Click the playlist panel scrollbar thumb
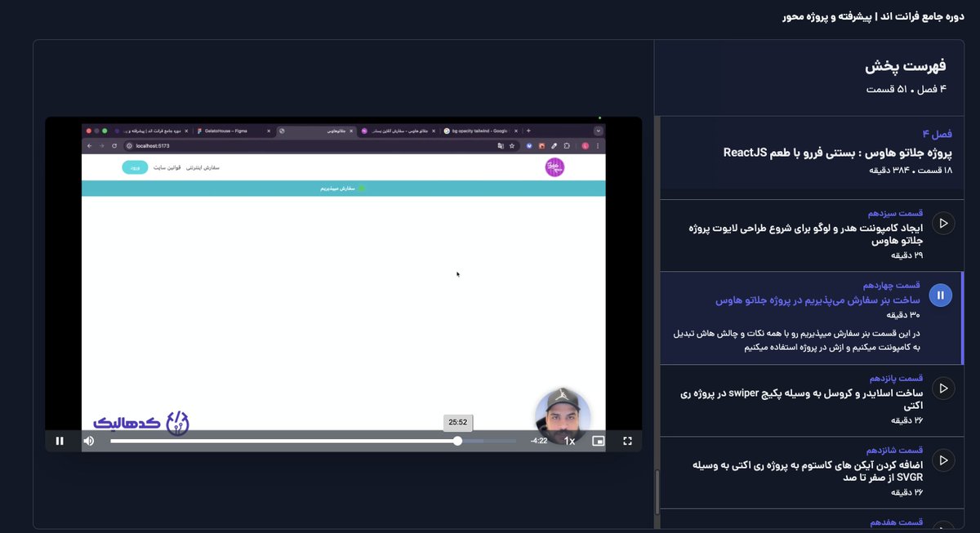Image resolution: width=980 pixels, height=533 pixels. (657, 491)
